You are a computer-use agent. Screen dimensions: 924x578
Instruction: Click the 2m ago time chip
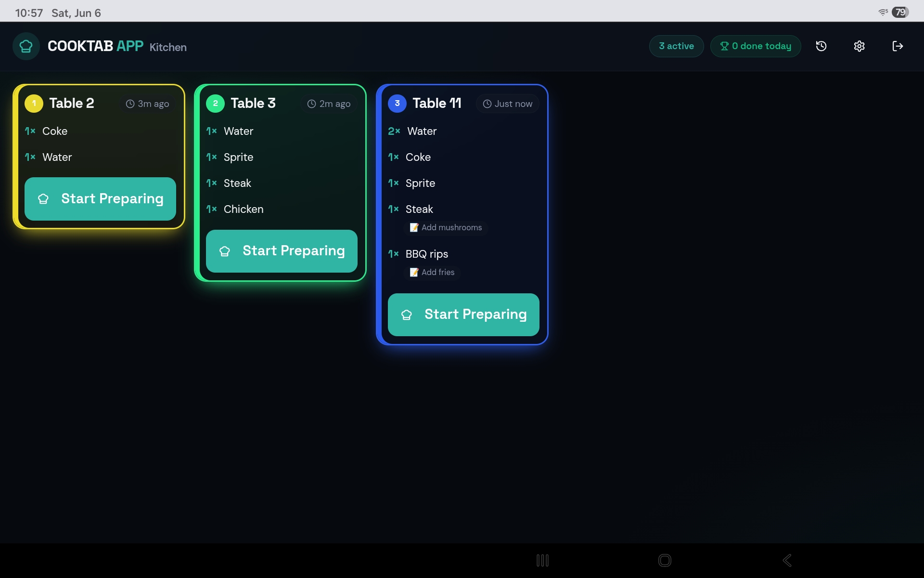pyautogui.click(x=329, y=104)
